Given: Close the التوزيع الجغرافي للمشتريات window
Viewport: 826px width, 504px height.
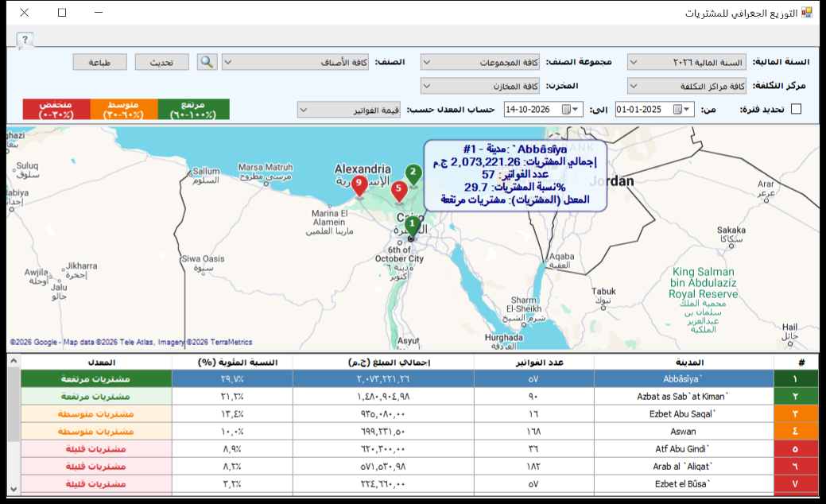Looking at the screenshot, I should click(x=24, y=13).
